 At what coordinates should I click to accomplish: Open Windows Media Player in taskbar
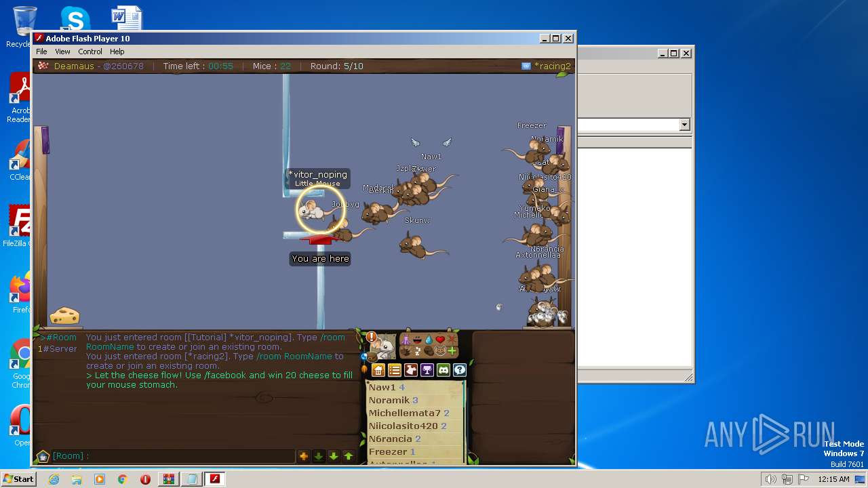[100, 479]
